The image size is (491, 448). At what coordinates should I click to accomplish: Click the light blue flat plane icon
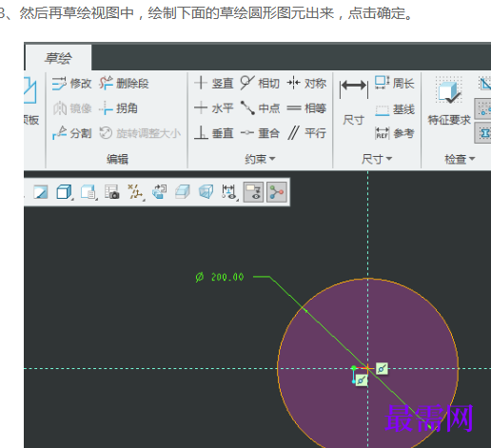[183, 192]
